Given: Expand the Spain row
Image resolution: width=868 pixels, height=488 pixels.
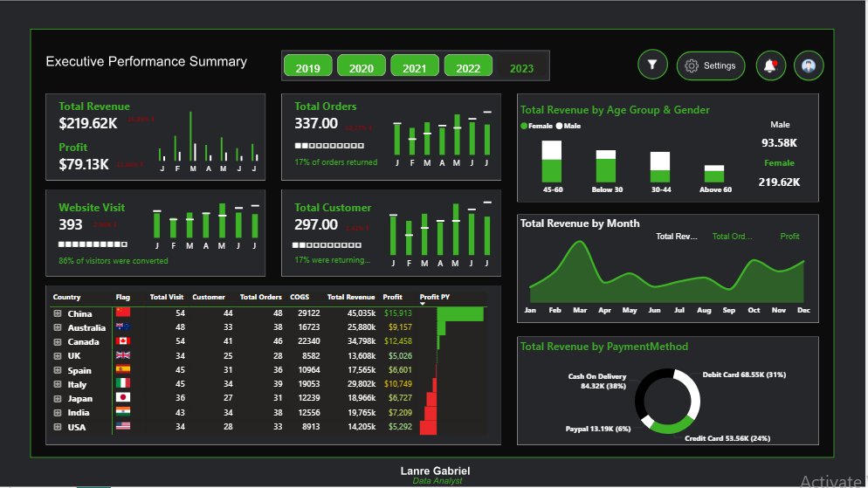Looking at the screenshot, I should (57, 370).
